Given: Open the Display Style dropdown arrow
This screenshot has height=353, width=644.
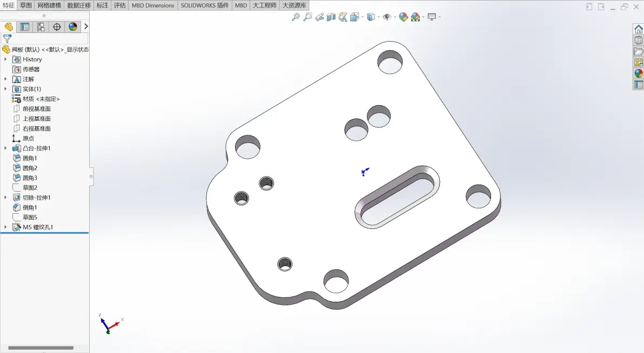Looking at the screenshot, I should (379, 17).
